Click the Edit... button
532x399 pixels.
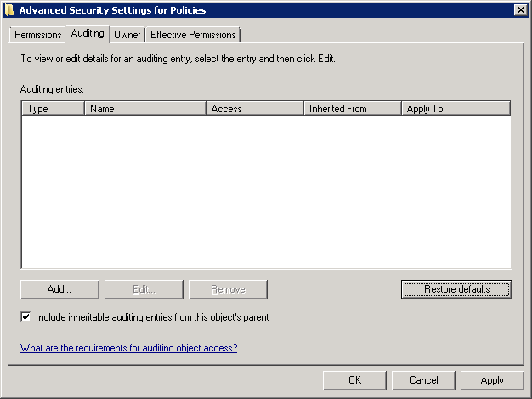[x=144, y=289]
